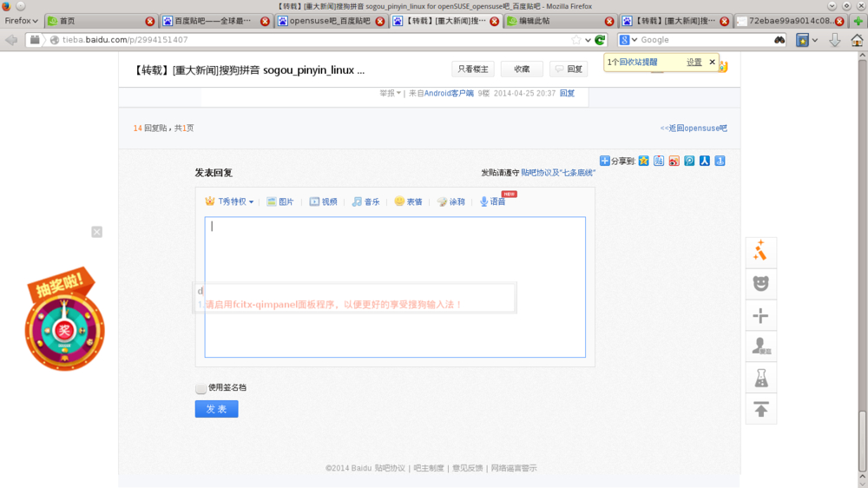Image resolution: width=868 pixels, height=488 pixels.
Task: Open the 贴吧协议及七条底线 link
Action: click(558, 173)
